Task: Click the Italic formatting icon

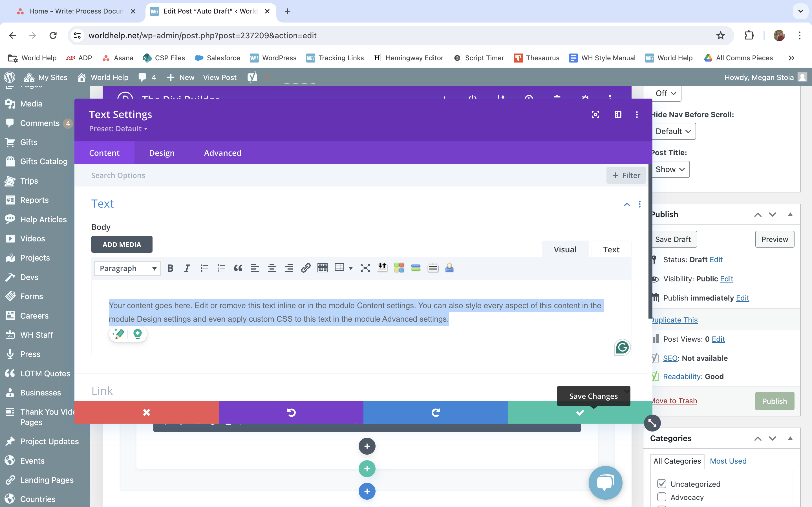Action: click(x=187, y=268)
